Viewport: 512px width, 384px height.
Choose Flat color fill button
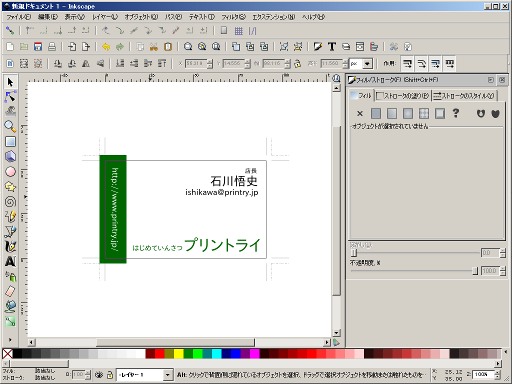point(376,114)
